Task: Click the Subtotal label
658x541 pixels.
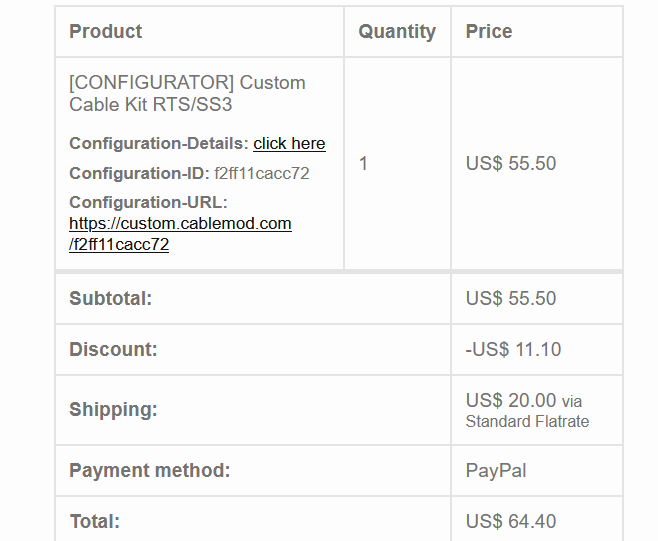Action: click(x=110, y=299)
